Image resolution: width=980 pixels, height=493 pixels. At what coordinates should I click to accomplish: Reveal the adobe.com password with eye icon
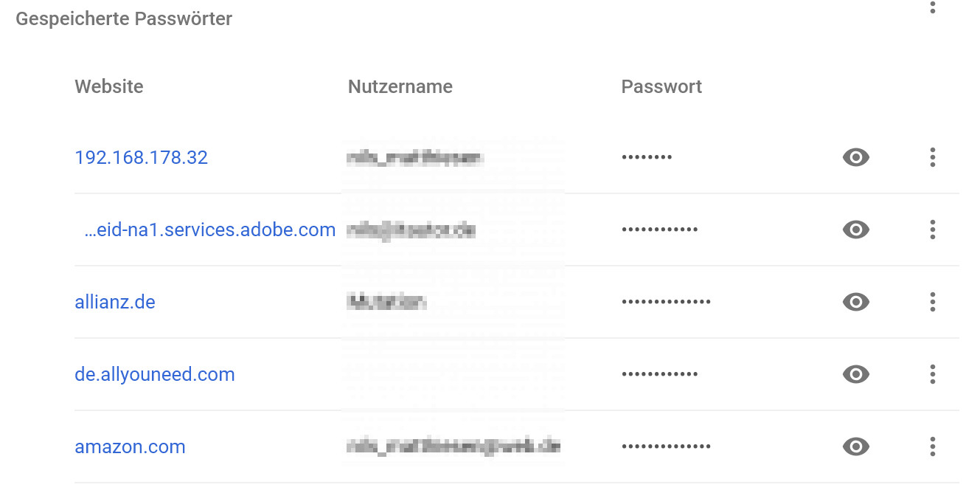(855, 230)
